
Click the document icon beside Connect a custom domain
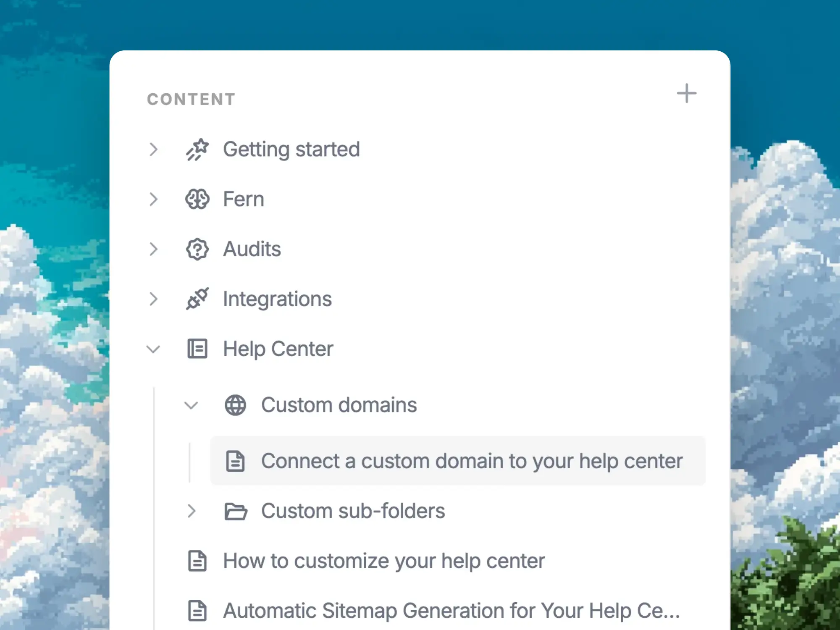pyautogui.click(x=235, y=461)
